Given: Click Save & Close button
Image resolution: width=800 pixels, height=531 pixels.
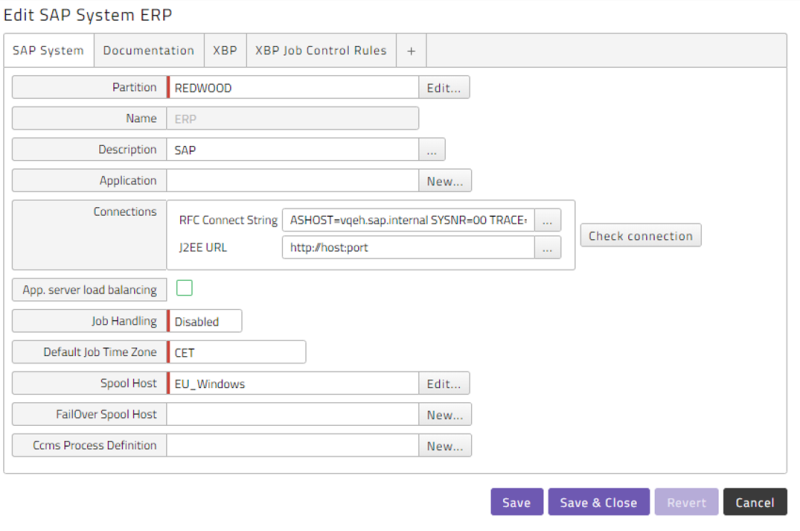Looking at the screenshot, I should point(599,502).
